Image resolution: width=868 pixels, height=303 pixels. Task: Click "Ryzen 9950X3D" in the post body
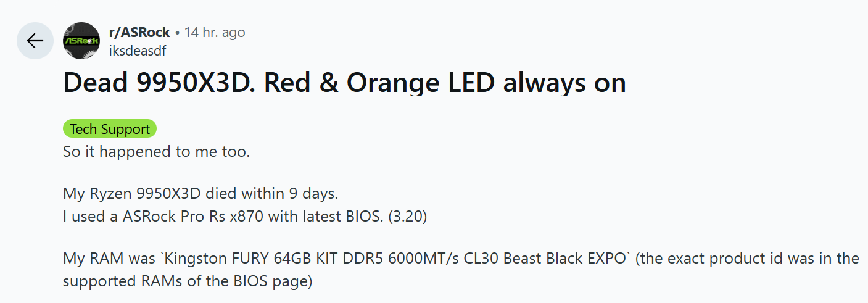pos(146,193)
